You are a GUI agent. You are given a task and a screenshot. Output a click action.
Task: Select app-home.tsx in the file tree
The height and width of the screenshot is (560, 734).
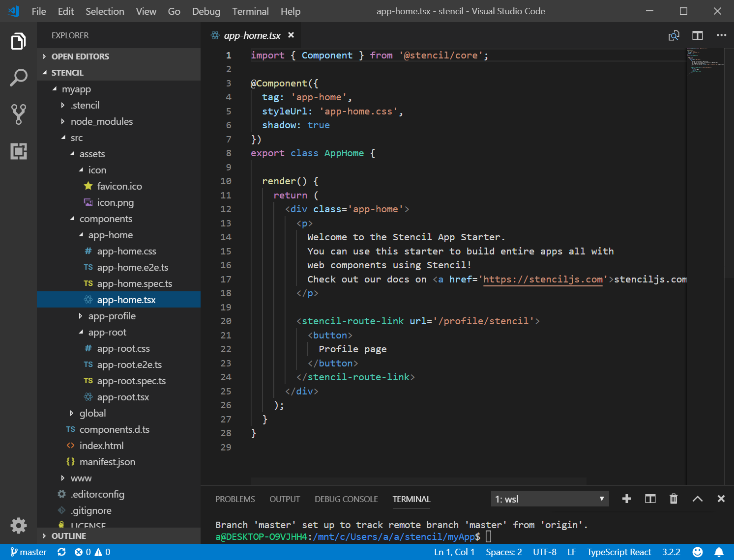click(118, 300)
